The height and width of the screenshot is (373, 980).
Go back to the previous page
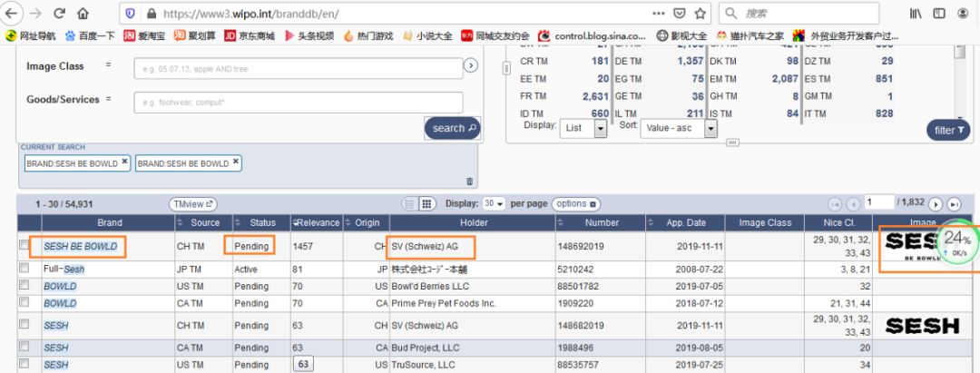(x=11, y=13)
